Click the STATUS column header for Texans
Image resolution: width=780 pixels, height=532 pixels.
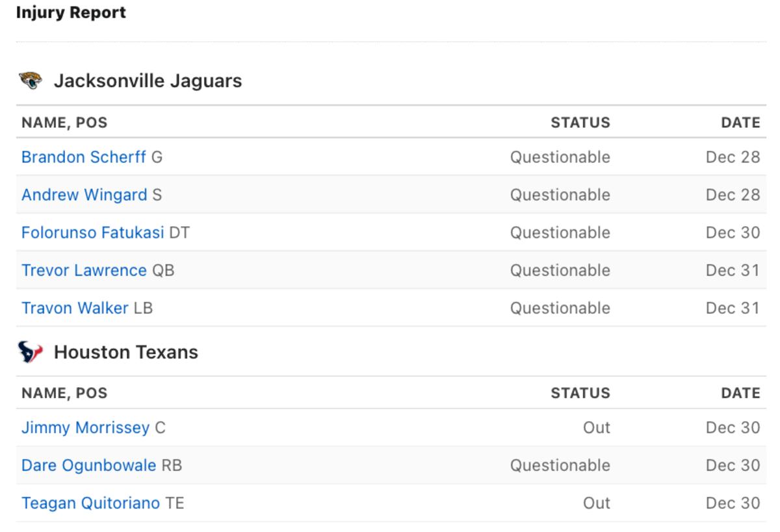coord(580,393)
